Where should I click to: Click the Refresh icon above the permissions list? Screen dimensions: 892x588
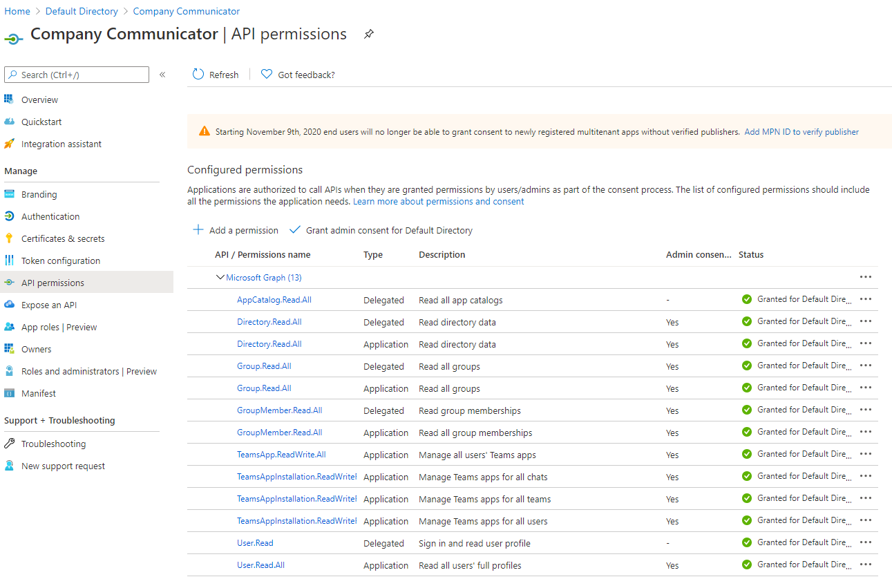[x=197, y=74]
